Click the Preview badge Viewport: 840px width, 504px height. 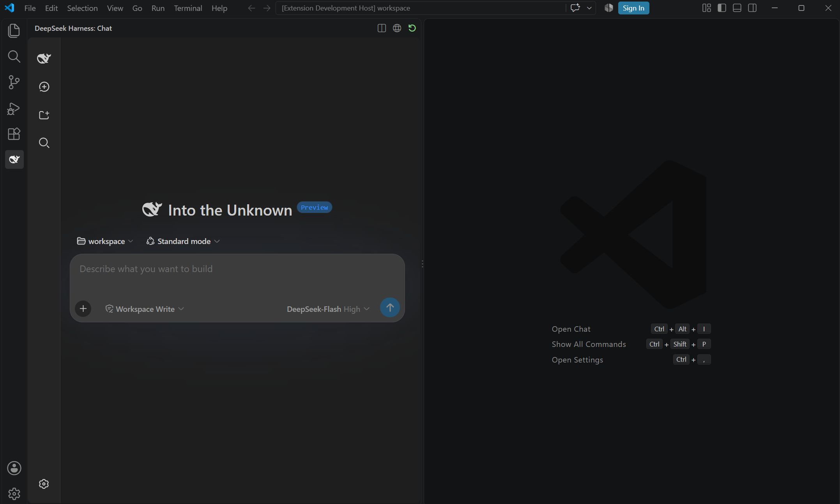pyautogui.click(x=315, y=207)
